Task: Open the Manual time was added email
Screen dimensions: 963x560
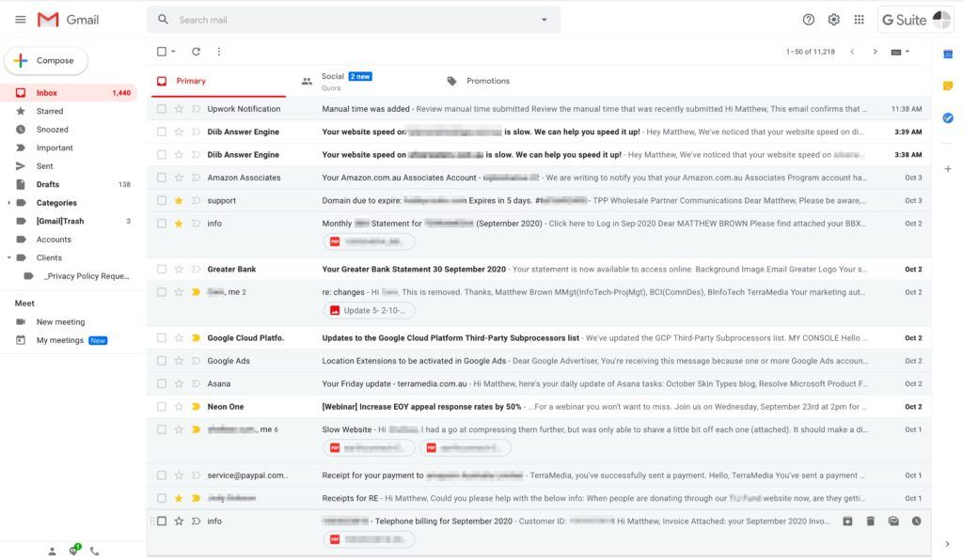Action: pos(539,109)
